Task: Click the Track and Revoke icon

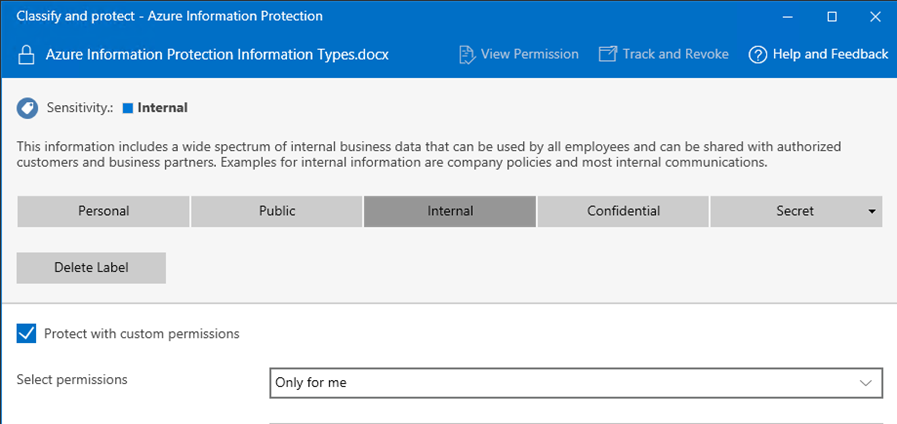Action: (608, 54)
